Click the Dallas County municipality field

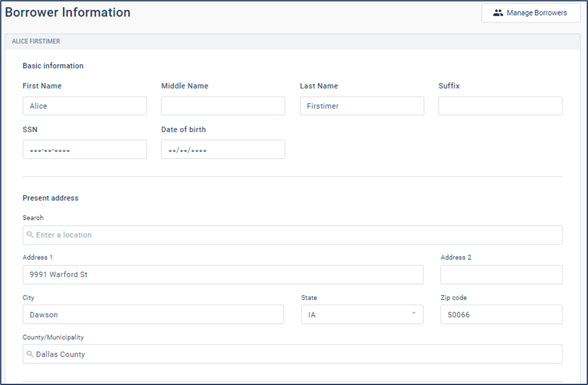click(292, 354)
